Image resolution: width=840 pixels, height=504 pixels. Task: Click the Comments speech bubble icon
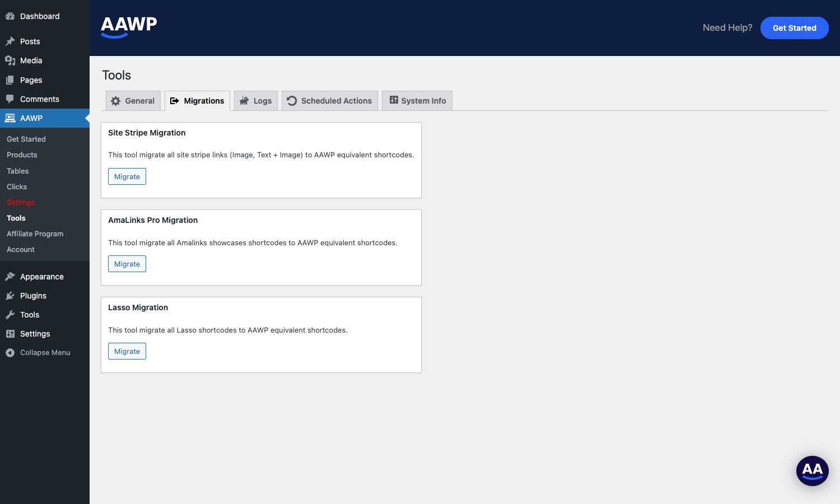pos(10,99)
